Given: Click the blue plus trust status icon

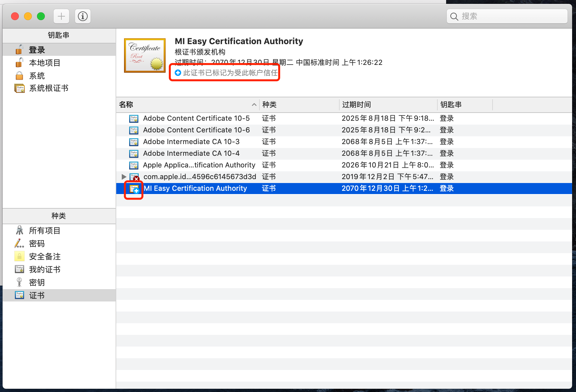Looking at the screenshot, I should tap(178, 73).
